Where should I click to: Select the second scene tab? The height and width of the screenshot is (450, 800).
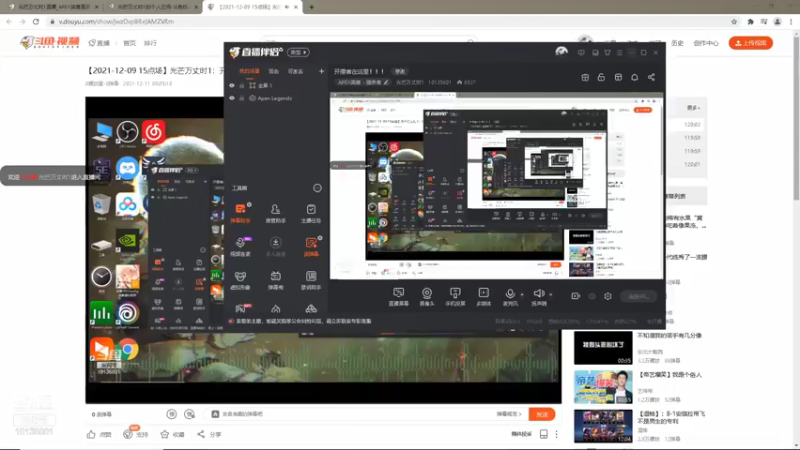pos(273,71)
